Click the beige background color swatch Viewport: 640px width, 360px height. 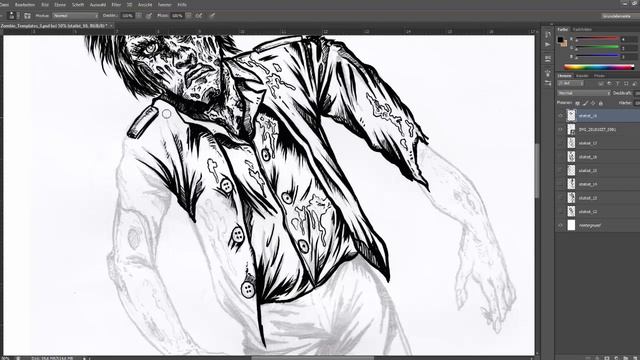click(564, 43)
